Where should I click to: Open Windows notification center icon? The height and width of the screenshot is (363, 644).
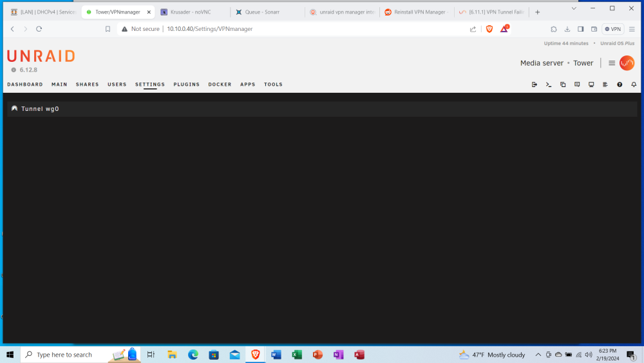pos(631,355)
